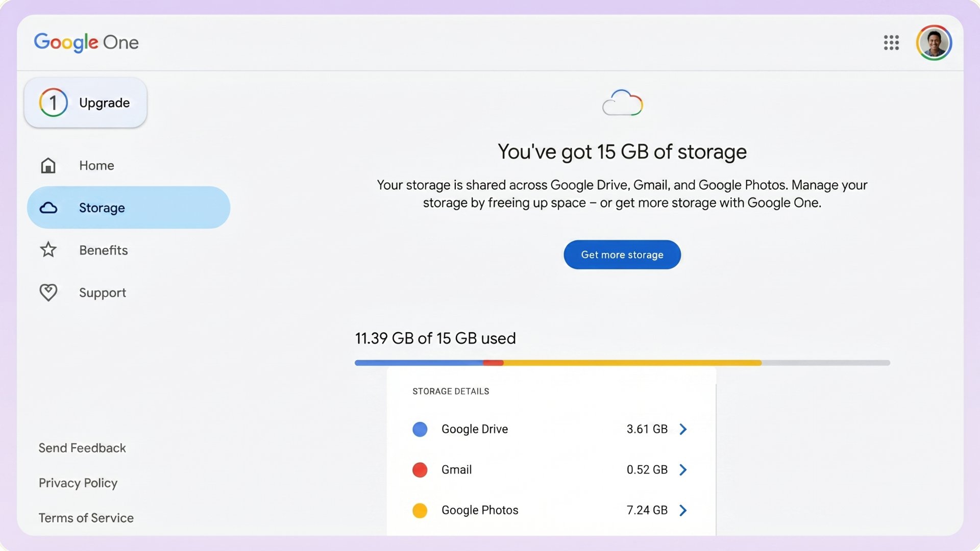Select the Google Photos row label
Screen dimensions: 980x551
click(480, 510)
